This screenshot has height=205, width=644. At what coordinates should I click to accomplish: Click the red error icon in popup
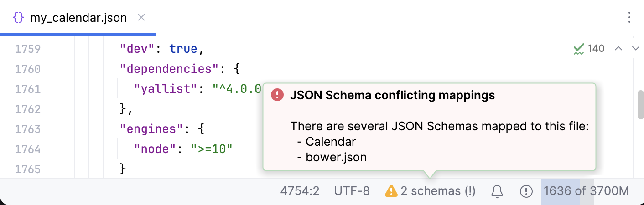point(277,95)
